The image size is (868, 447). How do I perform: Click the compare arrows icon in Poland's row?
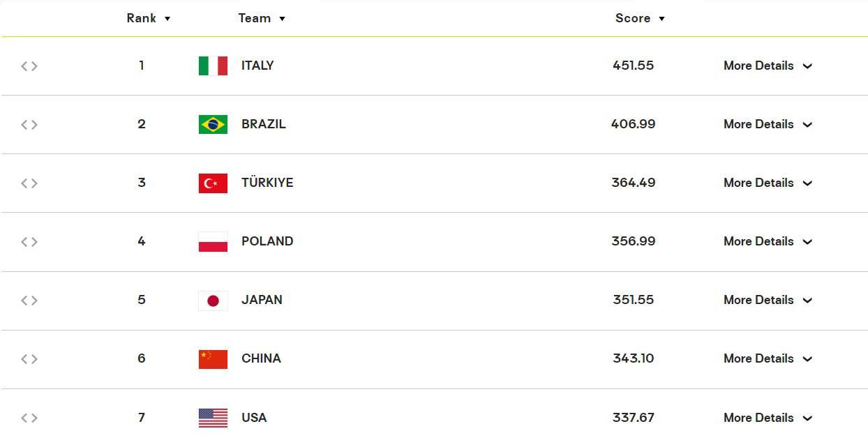pos(29,242)
